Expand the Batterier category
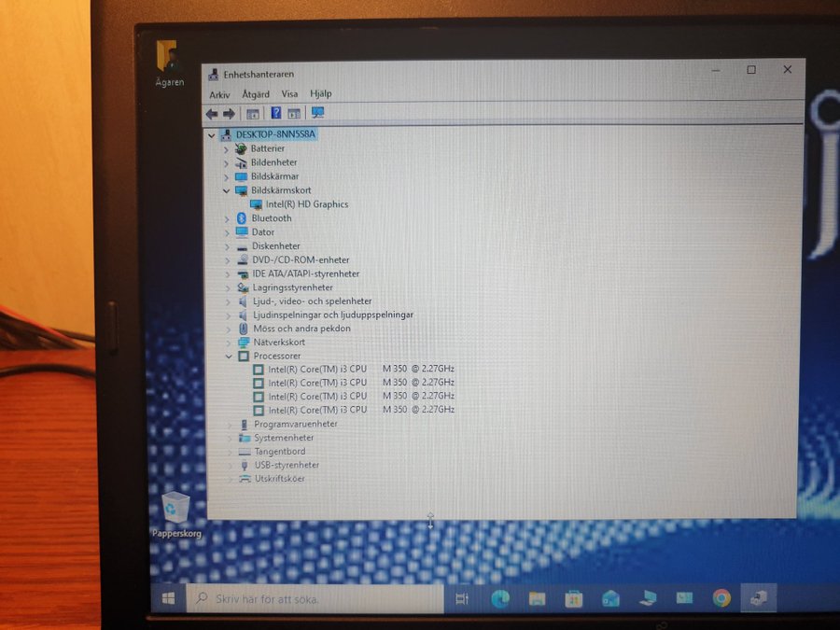 tap(226, 148)
